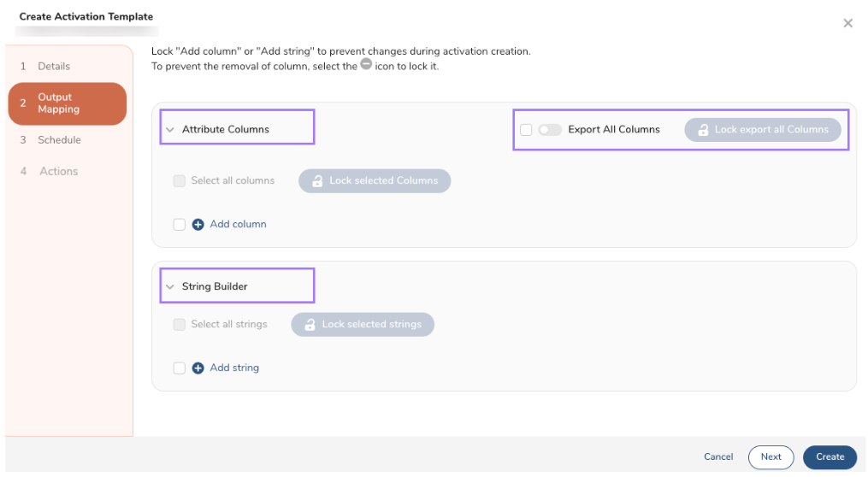Tick the Select all columns checkbox

(180, 181)
